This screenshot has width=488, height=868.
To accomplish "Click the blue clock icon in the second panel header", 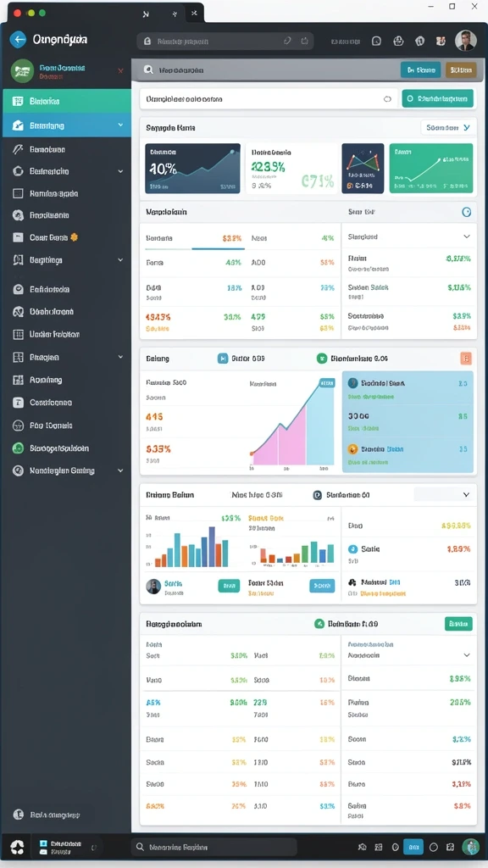I will 466,212.
